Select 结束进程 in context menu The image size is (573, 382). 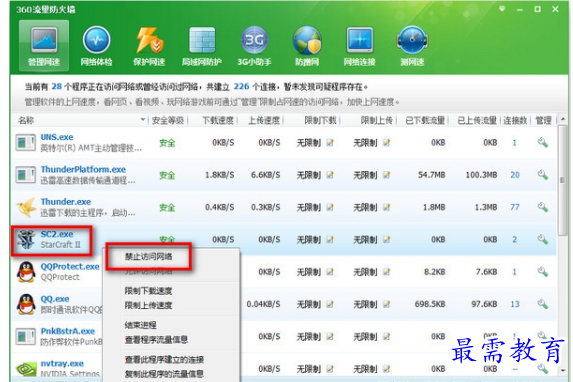click(x=140, y=325)
